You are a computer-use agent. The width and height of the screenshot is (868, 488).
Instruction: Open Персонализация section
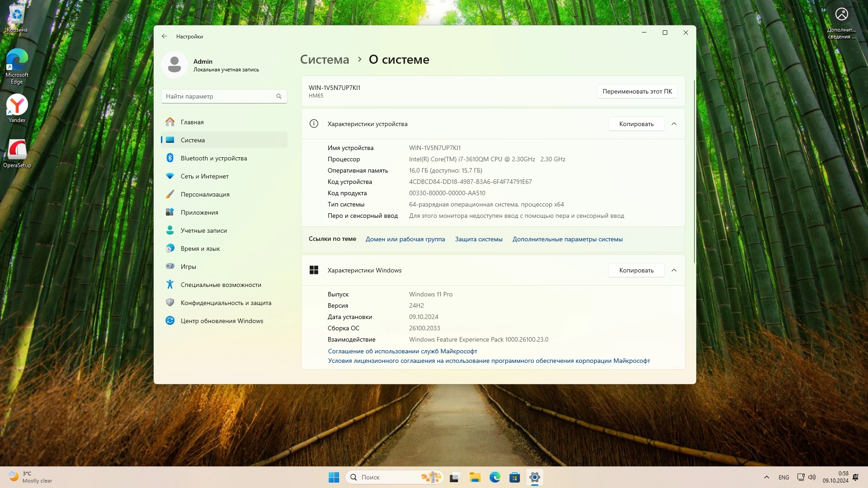click(205, 194)
